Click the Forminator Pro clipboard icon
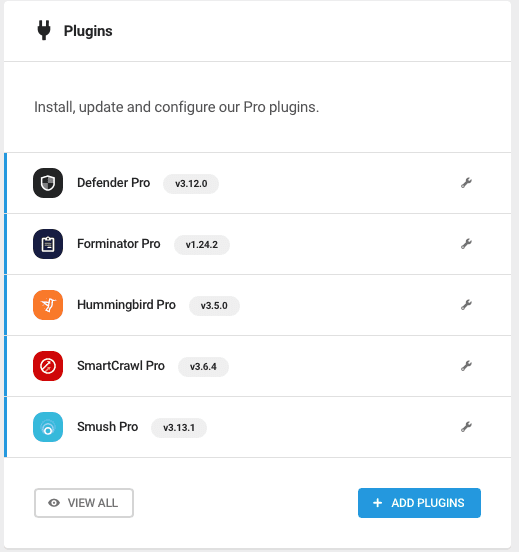The height and width of the screenshot is (552, 519). (48, 244)
